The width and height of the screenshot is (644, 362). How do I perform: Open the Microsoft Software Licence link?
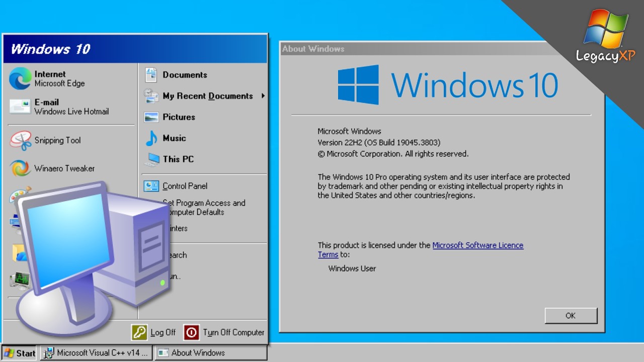coord(478,245)
